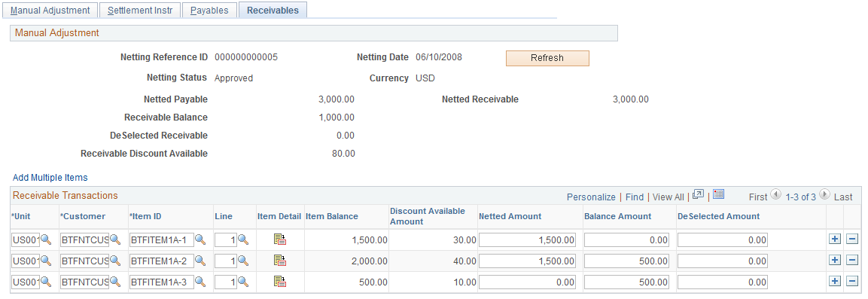Open Unit lookup for BTFITEM1A-2 row
This screenshot has width=868, height=299.
coord(46,261)
